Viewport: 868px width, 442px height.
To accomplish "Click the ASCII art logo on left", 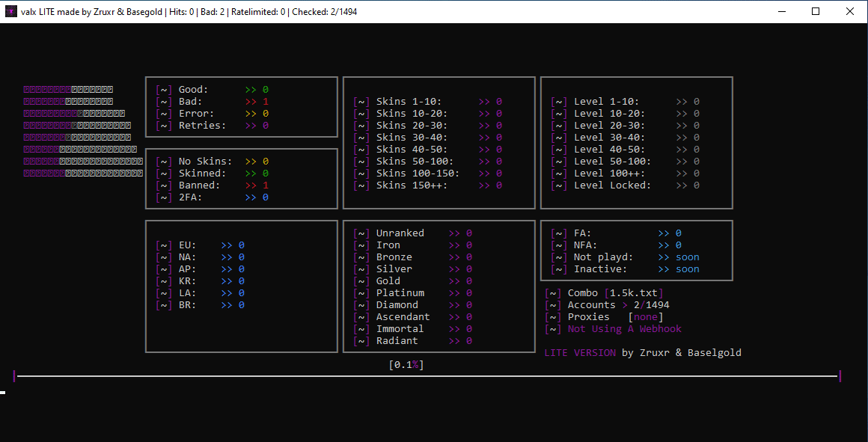I will [x=82, y=131].
